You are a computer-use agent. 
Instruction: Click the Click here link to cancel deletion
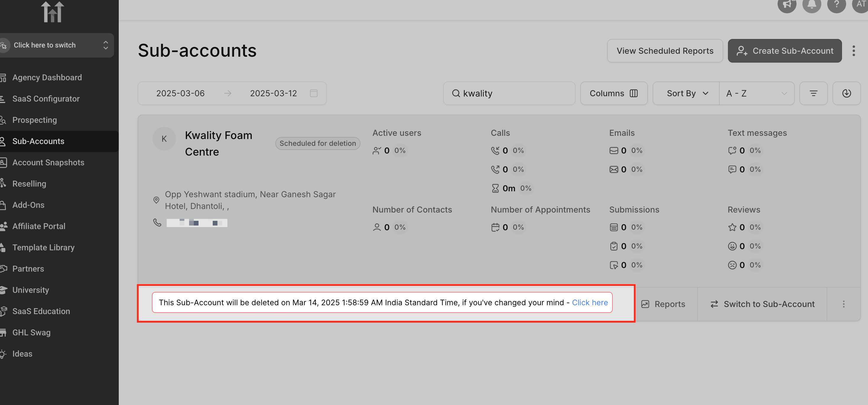590,302
